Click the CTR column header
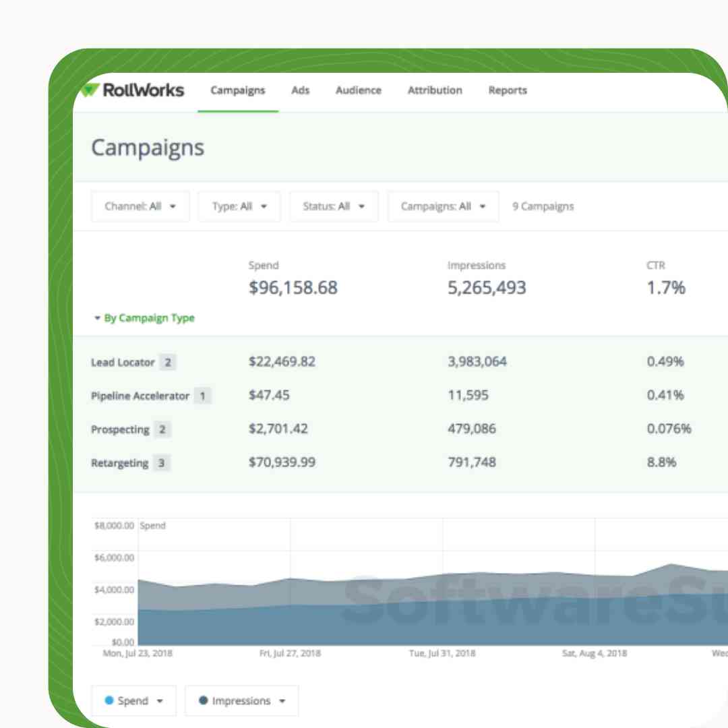This screenshot has height=728, width=728. tap(656, 266)
